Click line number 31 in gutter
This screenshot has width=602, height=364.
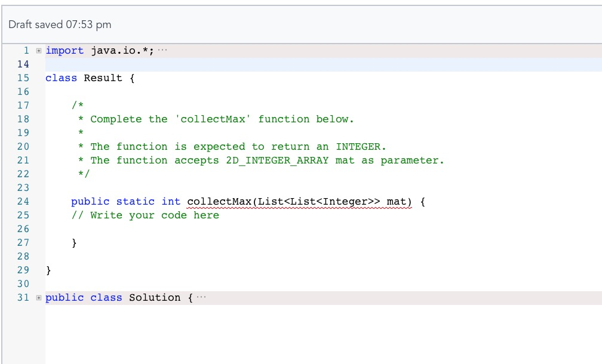(23, 298)
